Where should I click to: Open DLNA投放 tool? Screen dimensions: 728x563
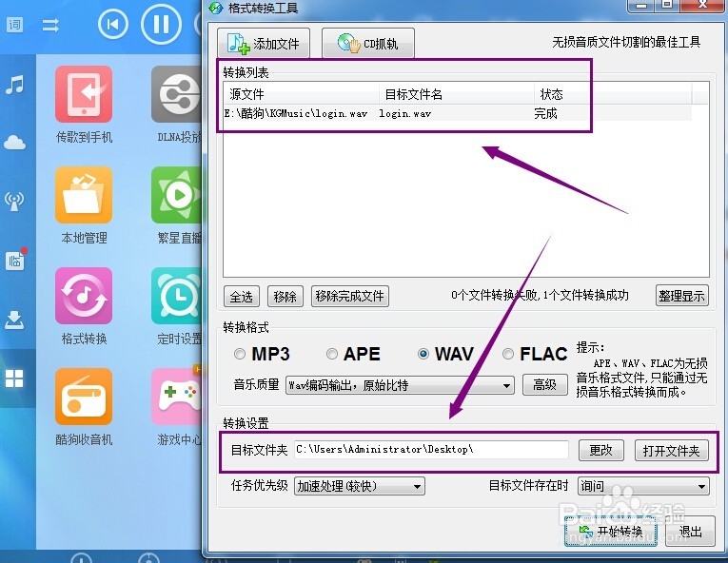coord(176,94)
